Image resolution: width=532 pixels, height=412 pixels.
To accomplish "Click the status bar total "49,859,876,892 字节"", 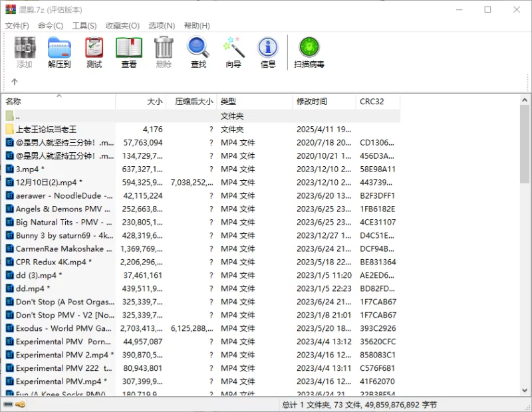I will pyautogui.click(x=401, y=405).
